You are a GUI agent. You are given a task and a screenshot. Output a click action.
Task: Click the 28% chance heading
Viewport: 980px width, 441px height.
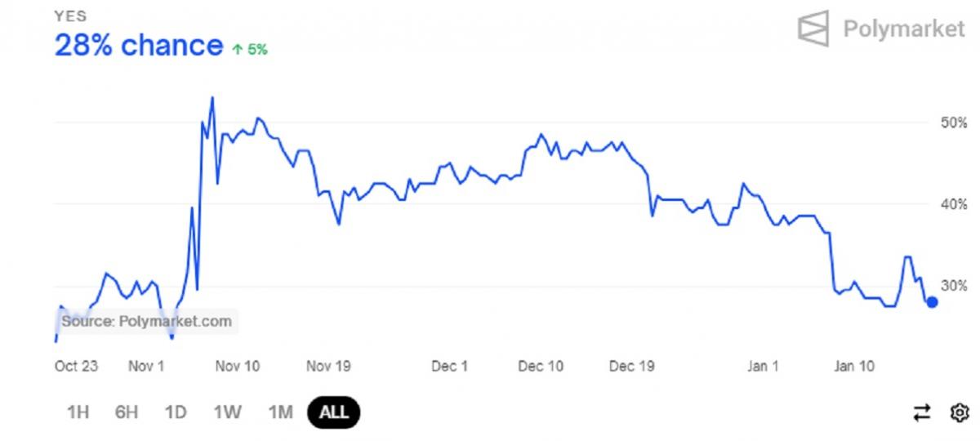click(x=138, y=46)
